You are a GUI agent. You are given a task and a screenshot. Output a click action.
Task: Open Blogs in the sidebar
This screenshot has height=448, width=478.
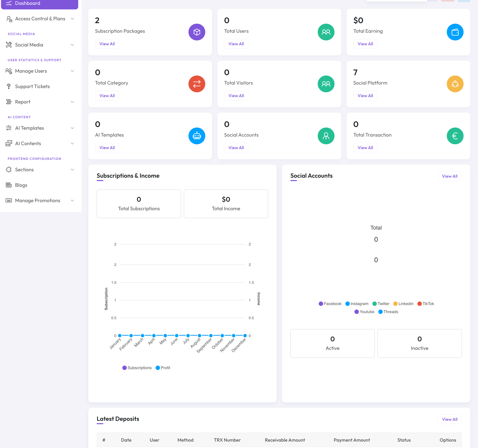(21, 185)
